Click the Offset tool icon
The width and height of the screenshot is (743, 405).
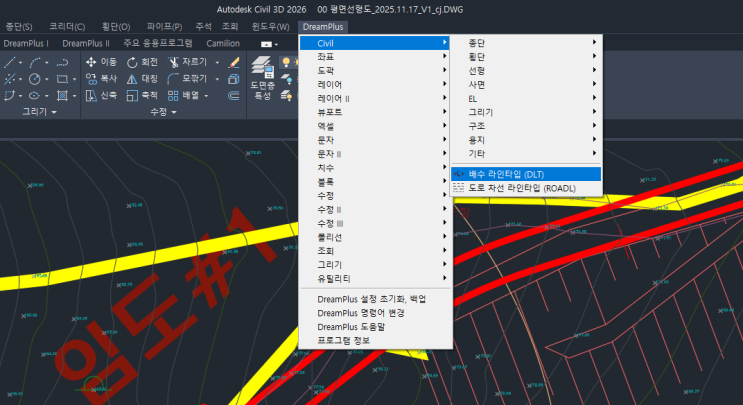click(234, 95)
